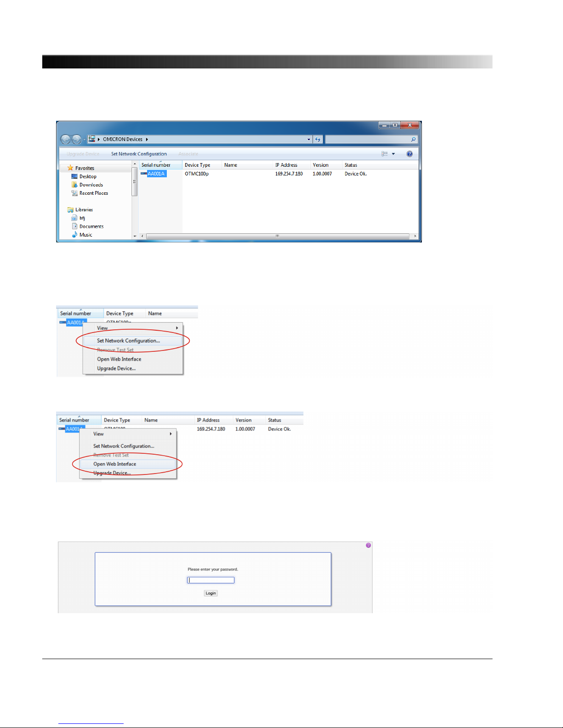
Task: Click the Forward arrow in the Explorer window
Action: pyautogui.click(x=77, y=139)
